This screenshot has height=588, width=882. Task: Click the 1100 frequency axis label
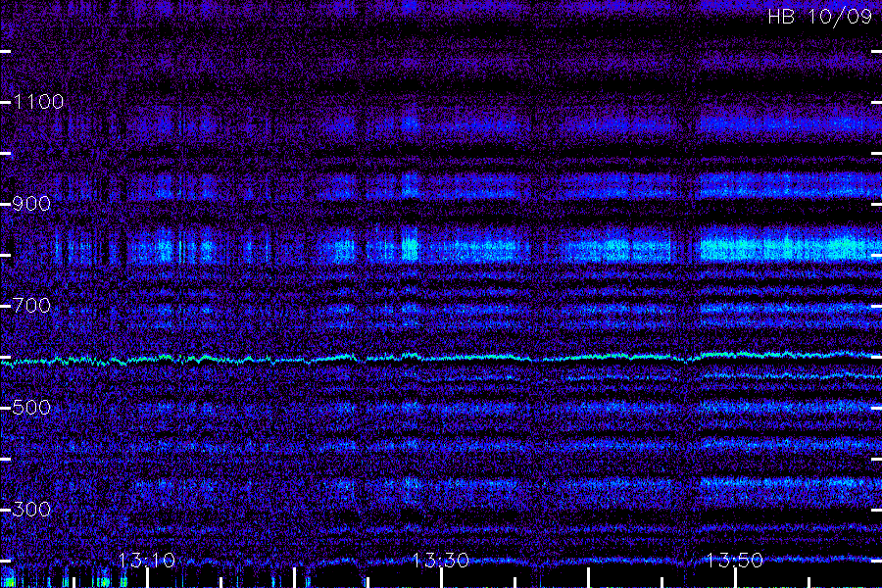(x=38, y=102)
